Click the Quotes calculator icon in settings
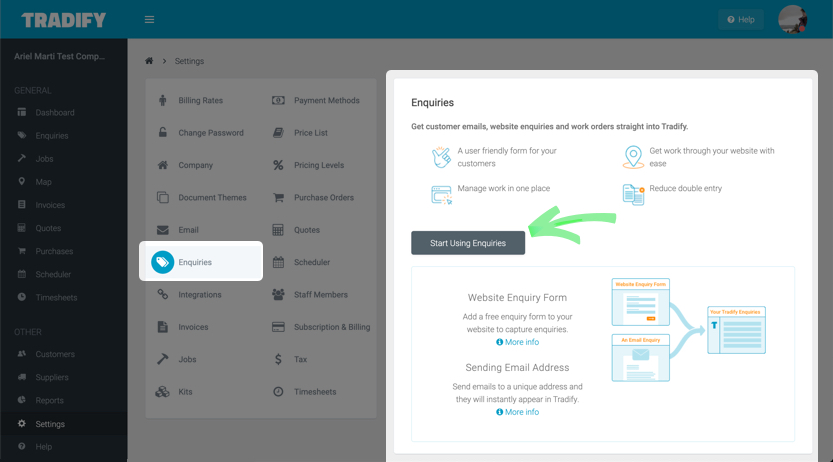 click(278, 230)
